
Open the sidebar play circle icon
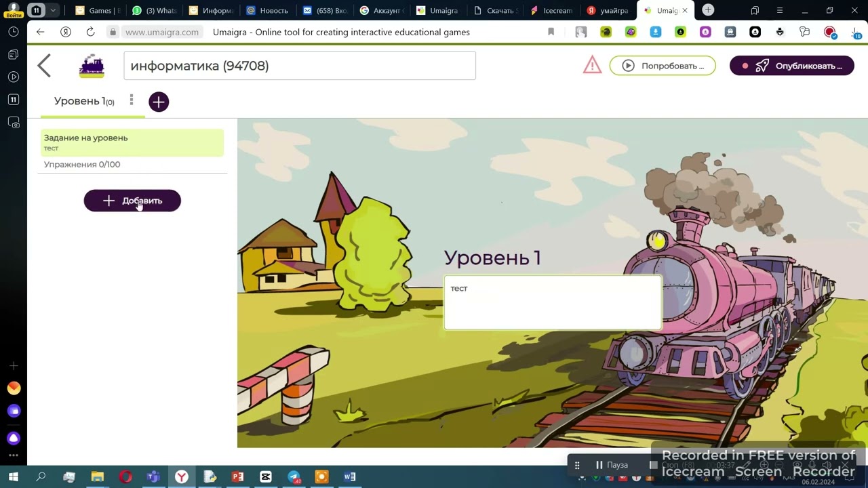point(14,77)
